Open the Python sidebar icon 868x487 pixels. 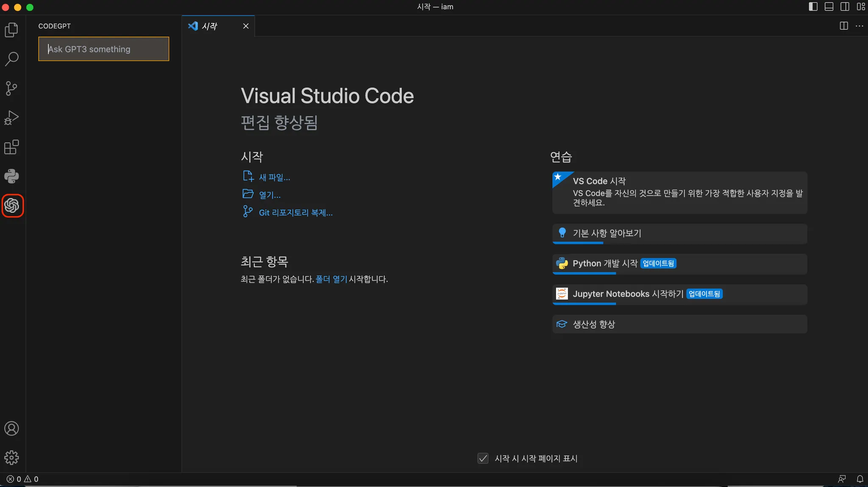coord(11,176)
